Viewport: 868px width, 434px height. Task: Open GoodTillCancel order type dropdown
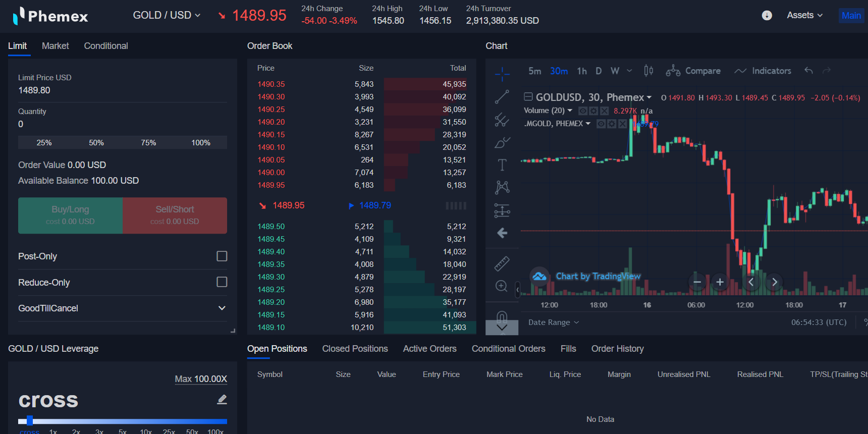(123, 308)
